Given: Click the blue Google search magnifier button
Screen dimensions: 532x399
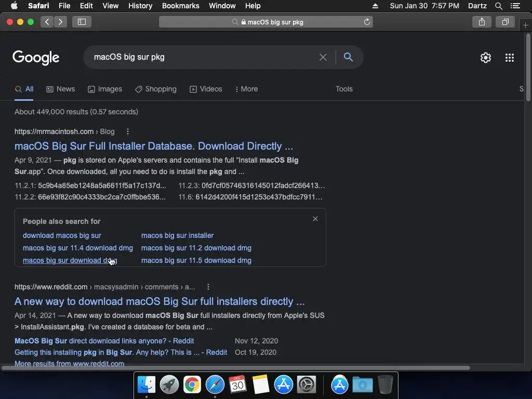Looking at the screenshot, I should (x=348, y=57).
